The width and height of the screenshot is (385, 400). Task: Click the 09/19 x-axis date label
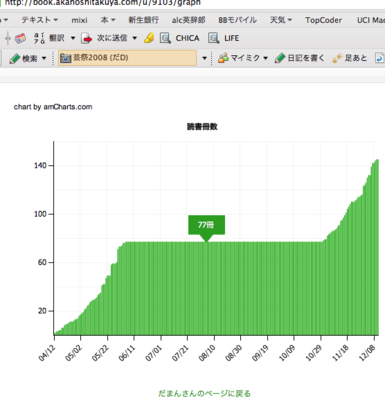coord(260,353)
